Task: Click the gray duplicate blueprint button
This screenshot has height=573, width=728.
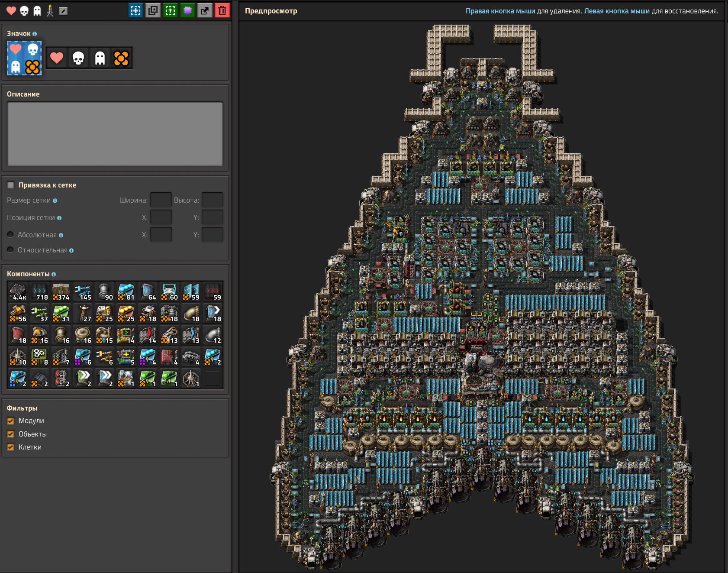Action: point(153,11)
